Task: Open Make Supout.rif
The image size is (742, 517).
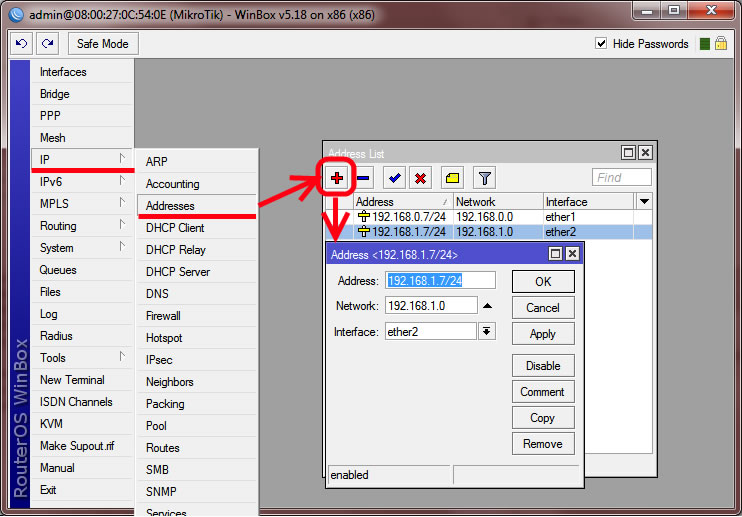Action: [x=82, y=446]
